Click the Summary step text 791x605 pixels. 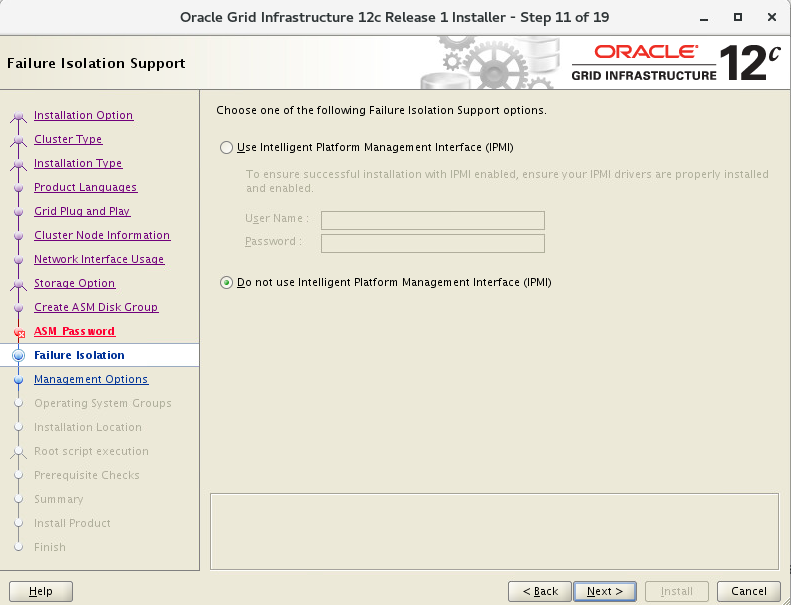(x=59, y=499)
